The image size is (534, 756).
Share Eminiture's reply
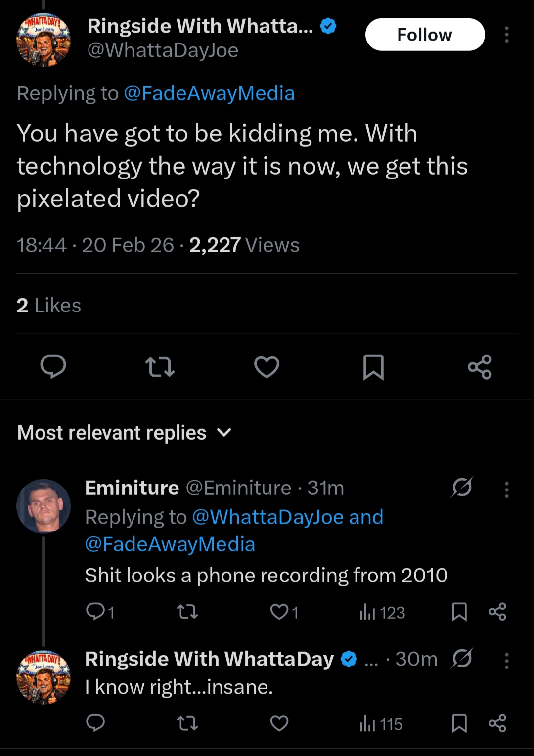point(497,612)
